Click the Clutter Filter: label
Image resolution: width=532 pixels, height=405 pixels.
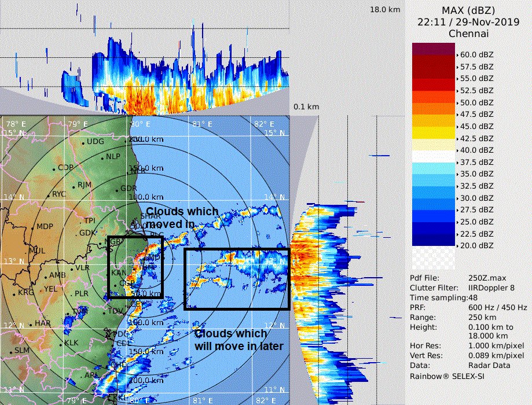(434, 288)
